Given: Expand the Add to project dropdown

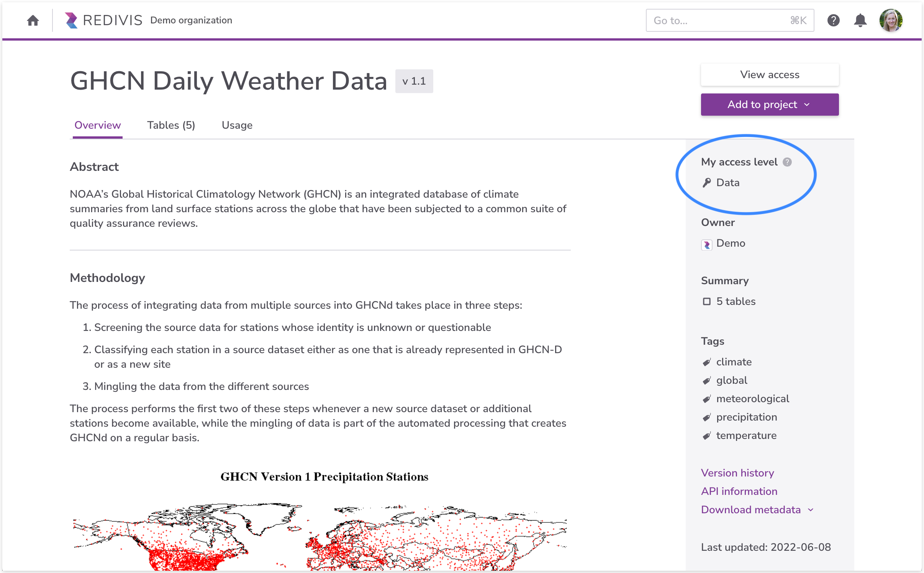Looking at the screenshot, I should [770, 105].
